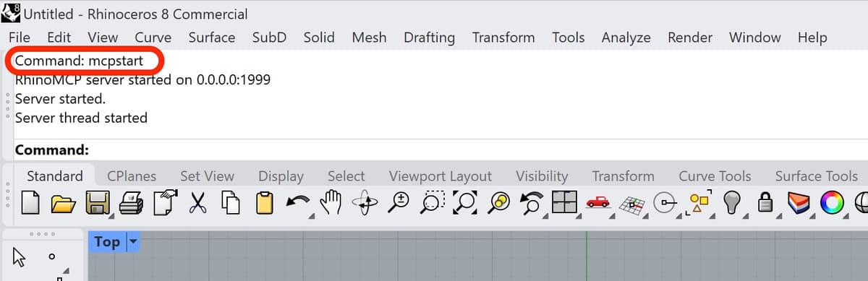Click the Undo arrow icon

coord(297,202)
